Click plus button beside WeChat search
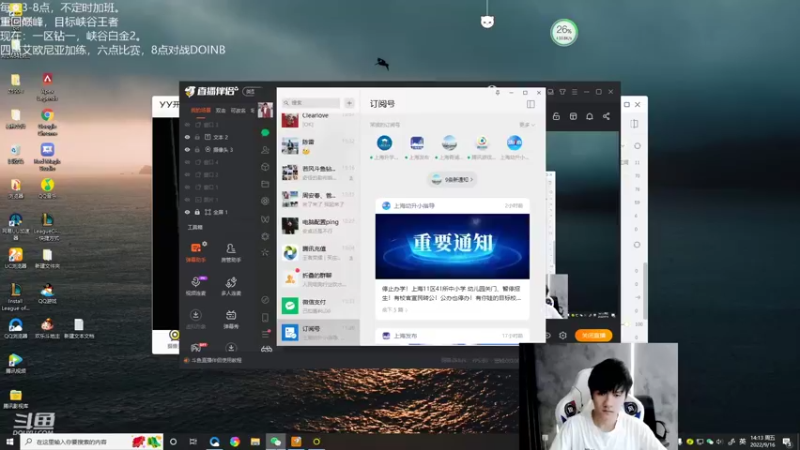 click(x=349, y=103)
